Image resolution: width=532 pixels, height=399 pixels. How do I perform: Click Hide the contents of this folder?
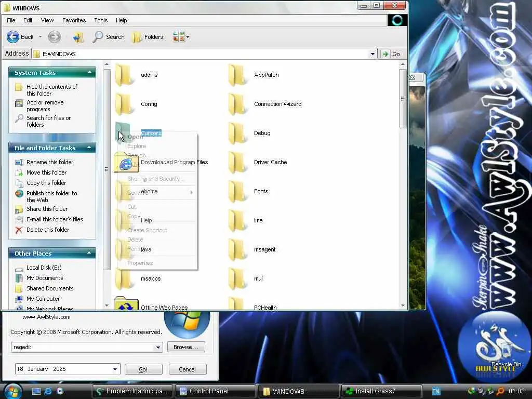click(x=52, y=90)
